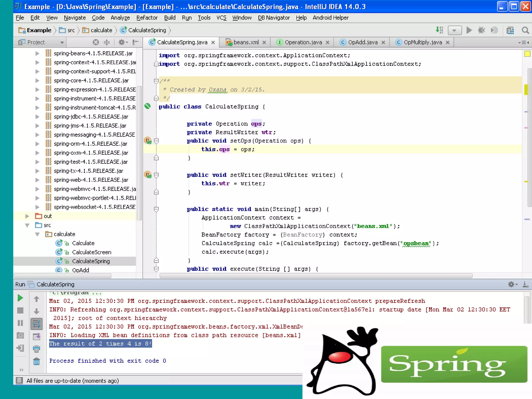Open the Refactor menu
The width and height of the screenshot is (532, 399).
click(x=147, y=18)
